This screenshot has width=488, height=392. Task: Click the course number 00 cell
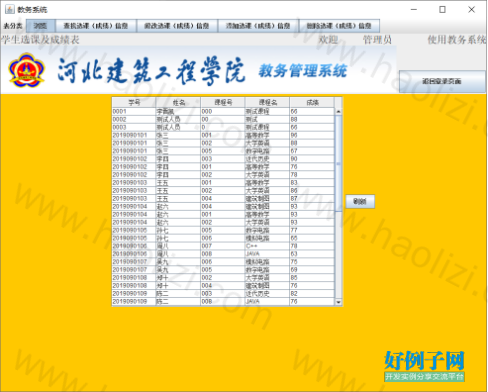[x=223, y=119]
